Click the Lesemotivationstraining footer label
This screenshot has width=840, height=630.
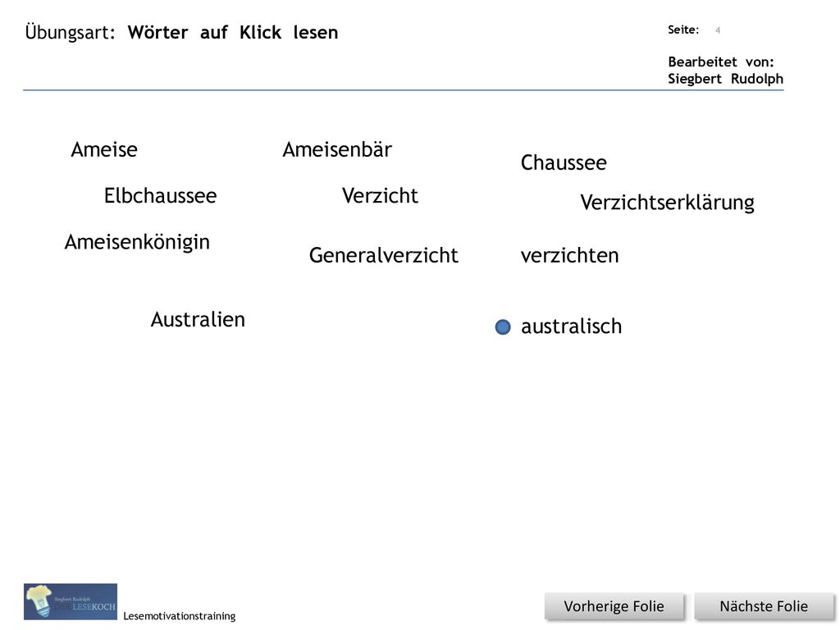click(180, 616)
